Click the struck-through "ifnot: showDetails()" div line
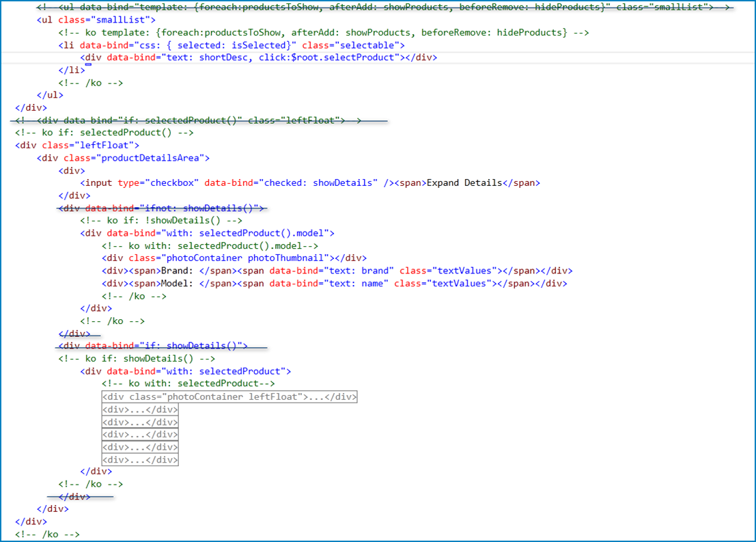 (x=162, y=208)
